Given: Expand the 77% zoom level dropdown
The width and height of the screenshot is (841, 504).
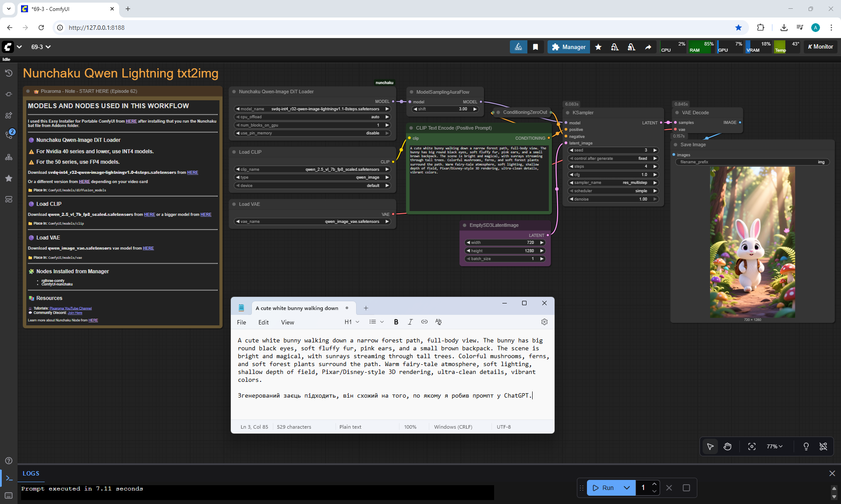Looking at the screenshot, I should click(774, 446).
